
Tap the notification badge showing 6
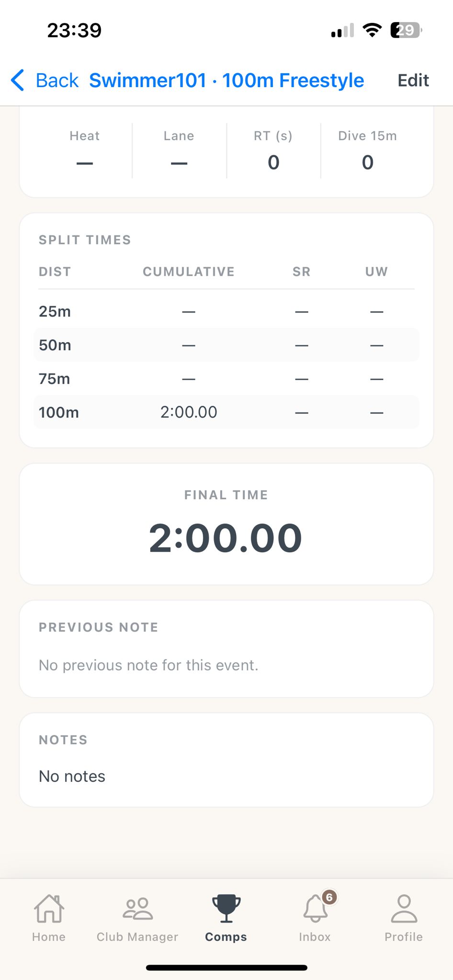tap(329, 897)
